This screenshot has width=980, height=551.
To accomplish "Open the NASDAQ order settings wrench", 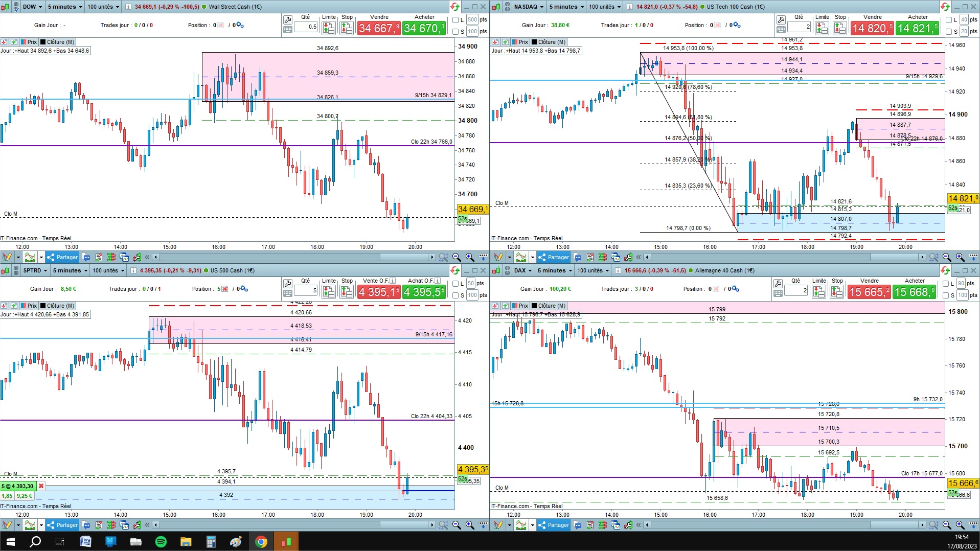I will click(781, 20).
